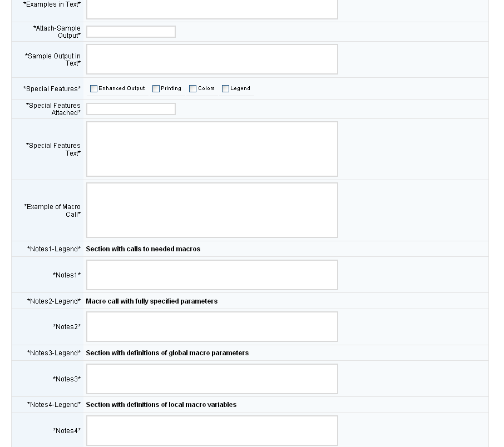Enable the Enhanced Output checkbox

click(93, 89)
